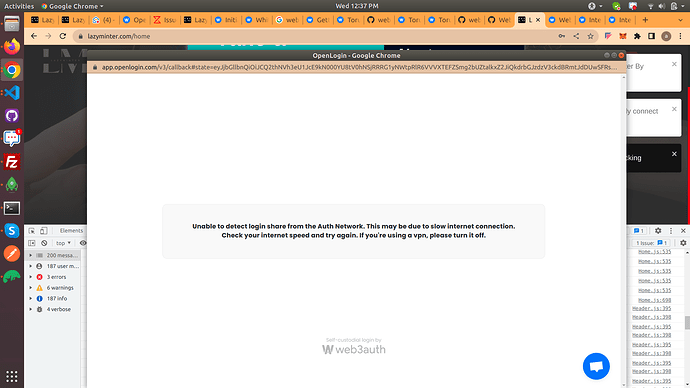Viewport: 690px width, 388px height.
Task: Click the lazyminter.com/home address bar
Action: pos(314,36)
